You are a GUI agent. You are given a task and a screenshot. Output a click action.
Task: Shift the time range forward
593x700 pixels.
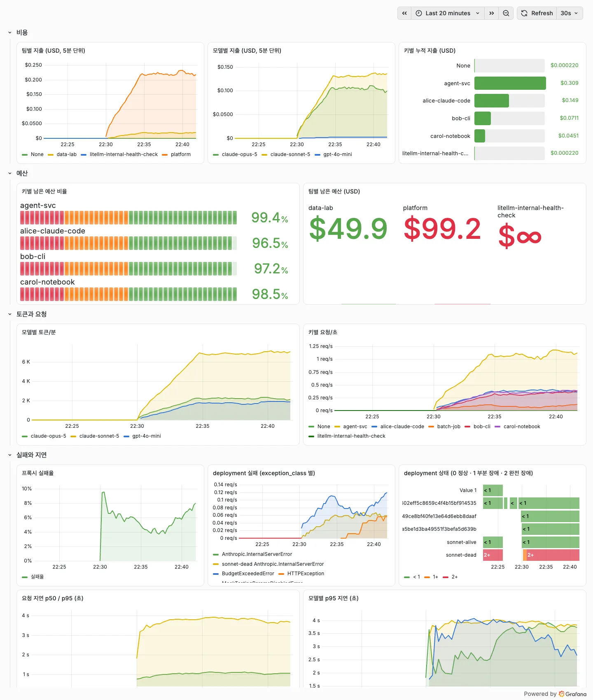(491, 13)
